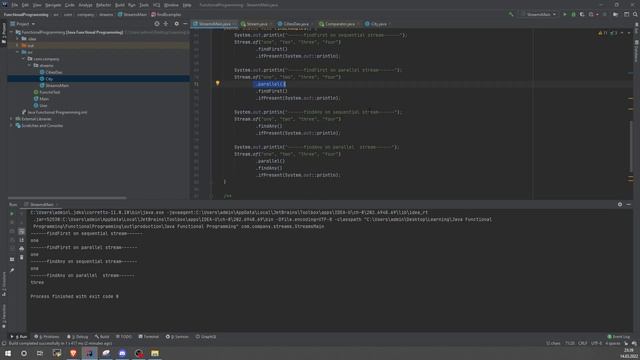This screenshot has height=360, width=640.
Task: Start debugging with the bug icon
Action: click(x=573, y=14)
